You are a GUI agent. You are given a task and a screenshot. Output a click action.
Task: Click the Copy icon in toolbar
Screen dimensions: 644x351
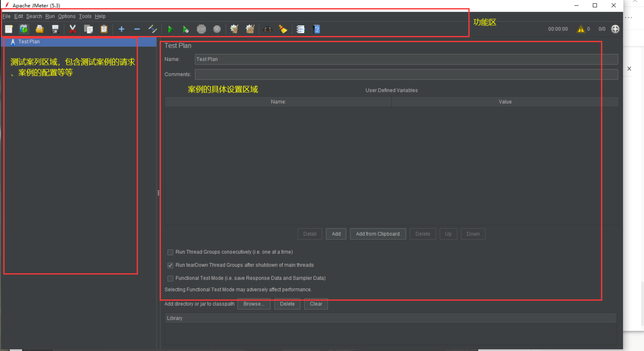tap(88, 29)
